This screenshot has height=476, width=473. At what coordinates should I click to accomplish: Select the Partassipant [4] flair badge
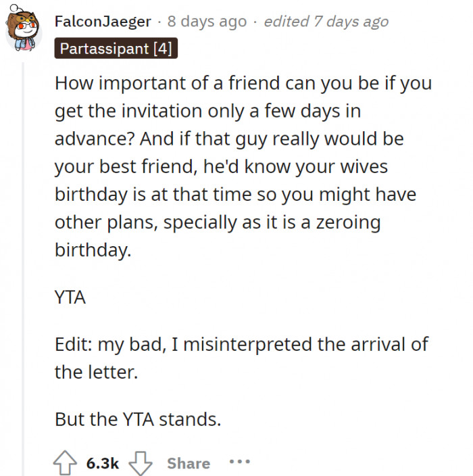tap(116, 48)
